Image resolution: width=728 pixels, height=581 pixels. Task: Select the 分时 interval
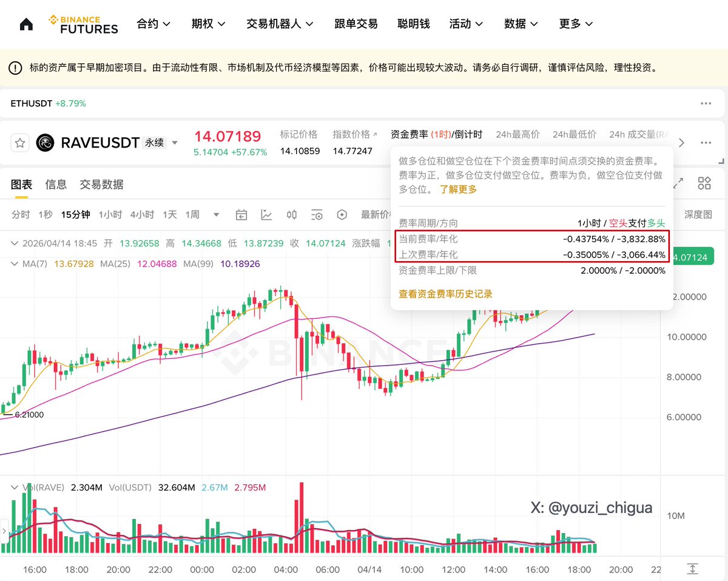(21, 214)
